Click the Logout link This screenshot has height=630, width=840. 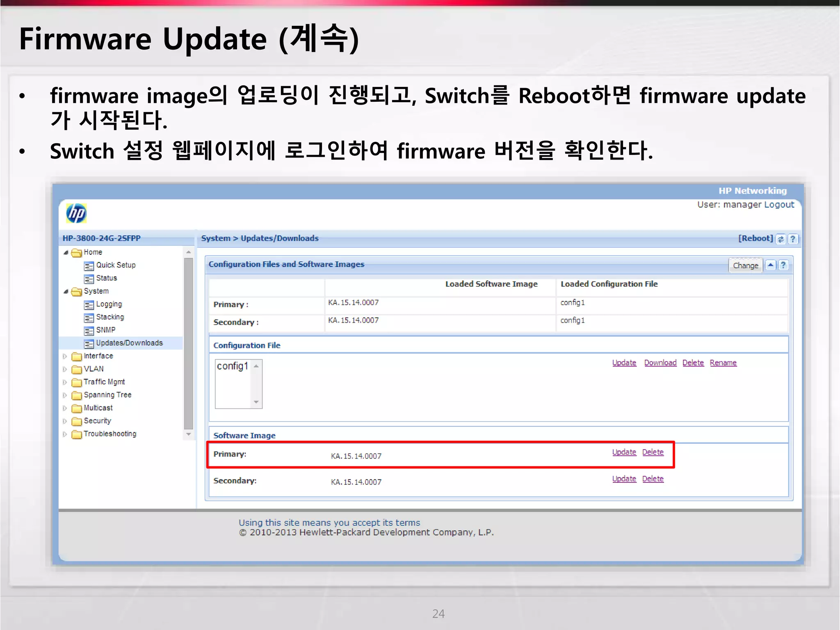(779, 205)
